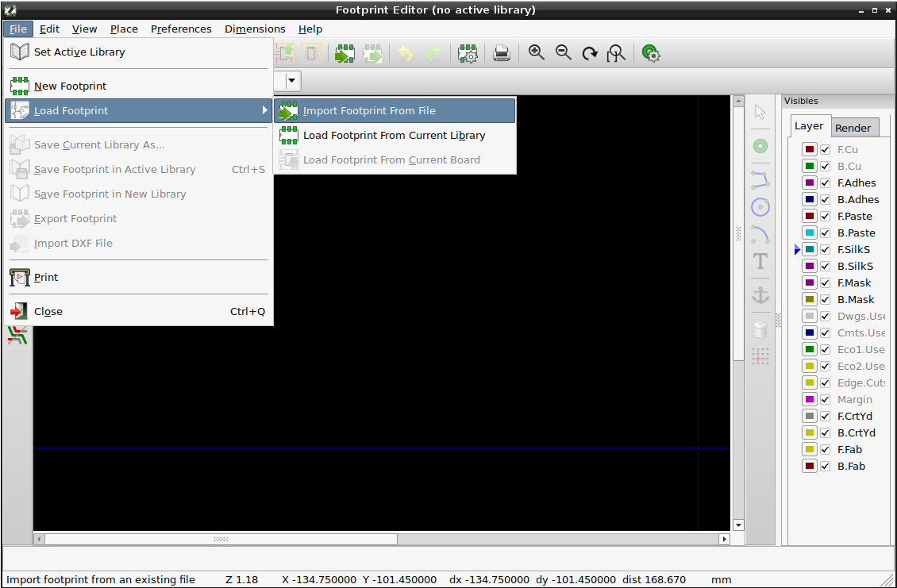Toggle the F.Paste layer checkbox
The width and height of the screenshot is (897, 588).
coord(825,216)
